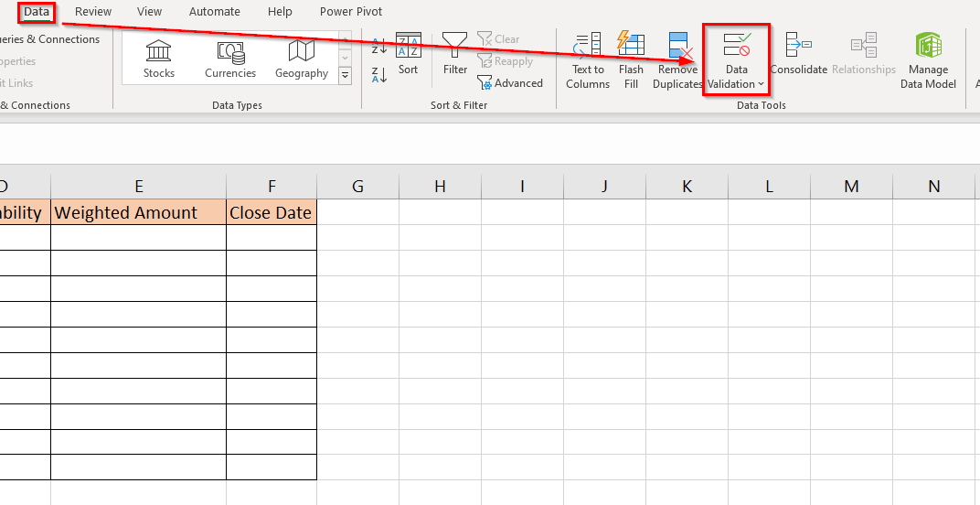Sort Z to A descending
The width and height of the screenshot is (980, 505).
(379, 74)
